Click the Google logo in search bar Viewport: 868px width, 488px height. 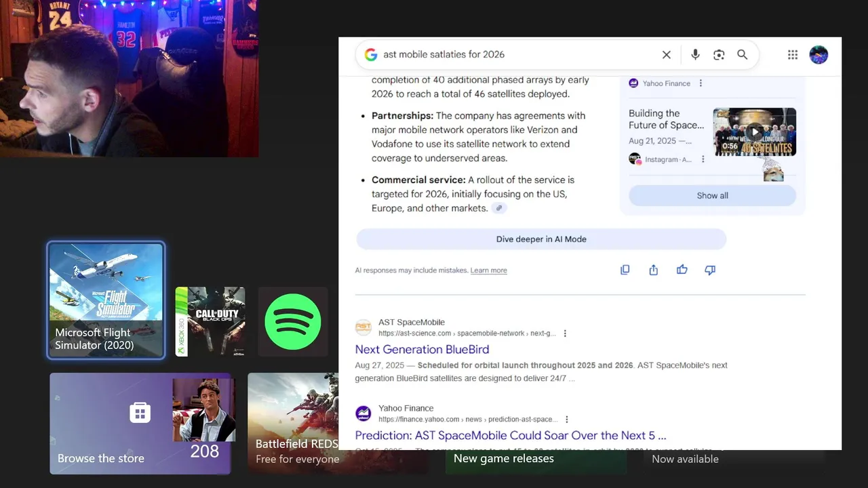pyautogui.click(x=370, y=55)
